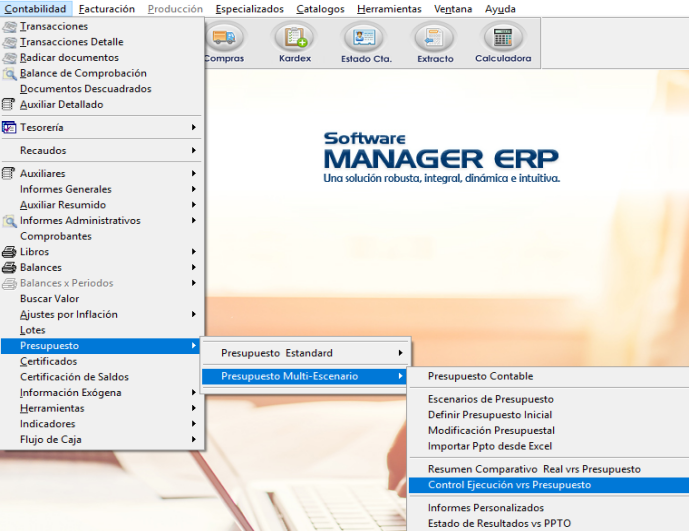Image resolution: width=689 pixels, height=531 pixels.
Task: Open the greyed Producción menu
Action: [175, 9]
